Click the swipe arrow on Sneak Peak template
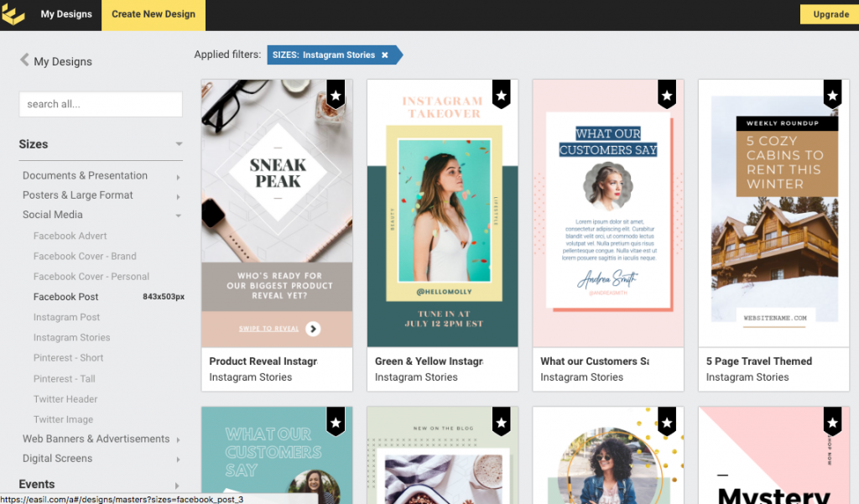 pyautogui.click(x=313, y=329)
